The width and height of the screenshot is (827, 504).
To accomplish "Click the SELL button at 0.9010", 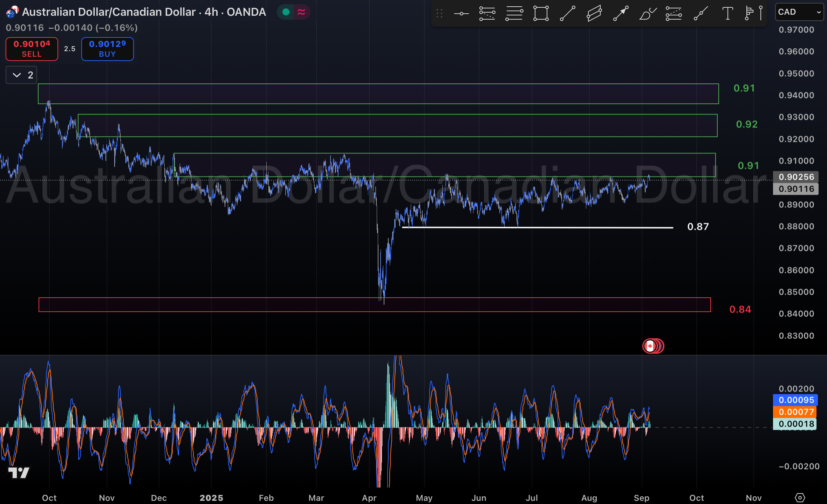I will point(32,49).
